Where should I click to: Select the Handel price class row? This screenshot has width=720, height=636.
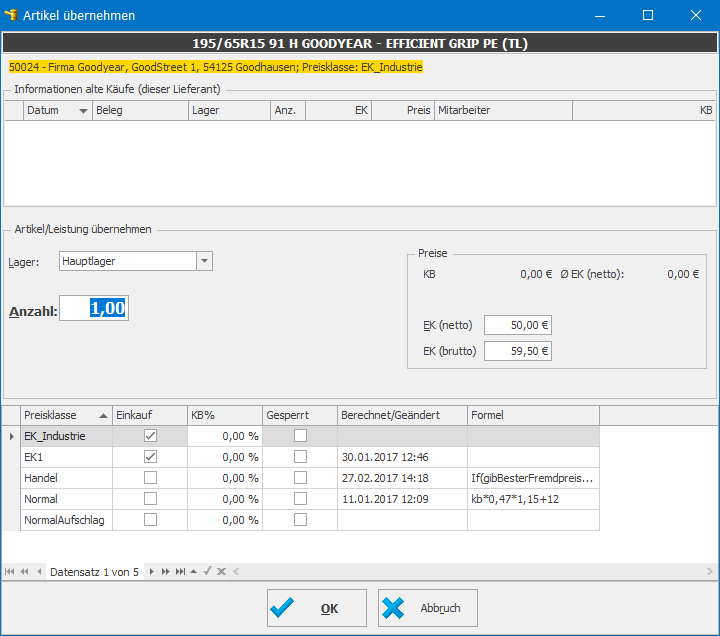310,478
